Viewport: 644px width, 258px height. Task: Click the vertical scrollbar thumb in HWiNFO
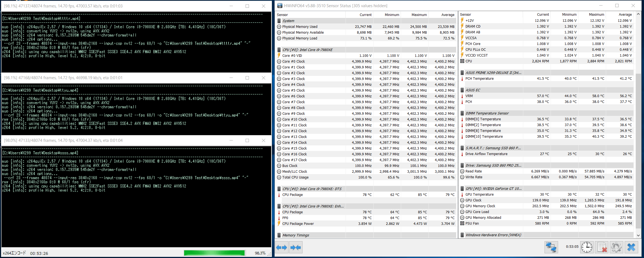(x=638, y=151)
